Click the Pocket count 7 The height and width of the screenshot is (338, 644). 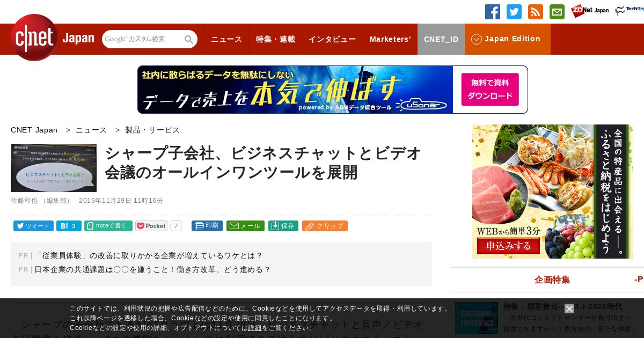[x=176, y=226]
